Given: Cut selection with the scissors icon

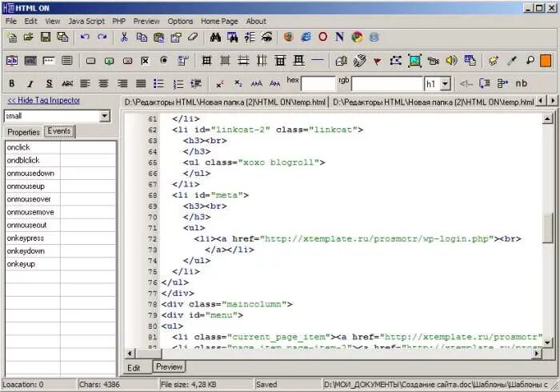Looking at the screenshot, I should 124,37.
